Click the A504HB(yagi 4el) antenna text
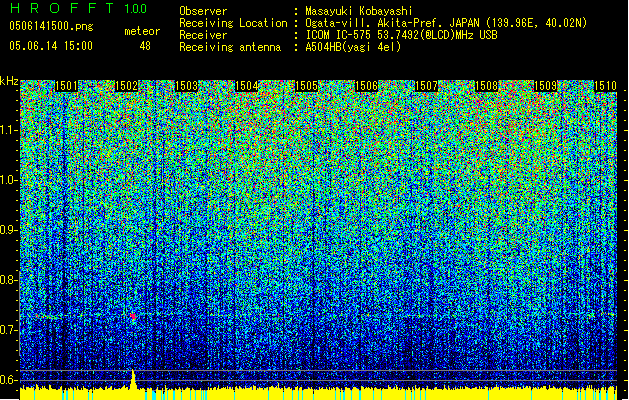The width and height of the screenshot is (629, 400). [353, 47]
